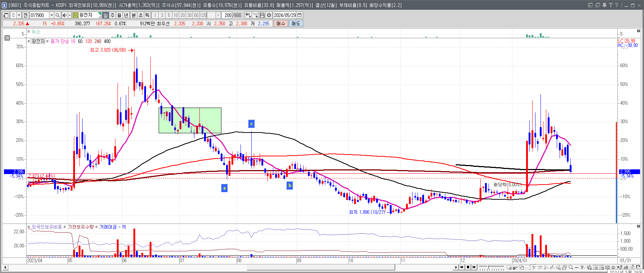Select the 10 interval button
The height and width of the screenshot is (273, 644).
(x=176, y=15)
